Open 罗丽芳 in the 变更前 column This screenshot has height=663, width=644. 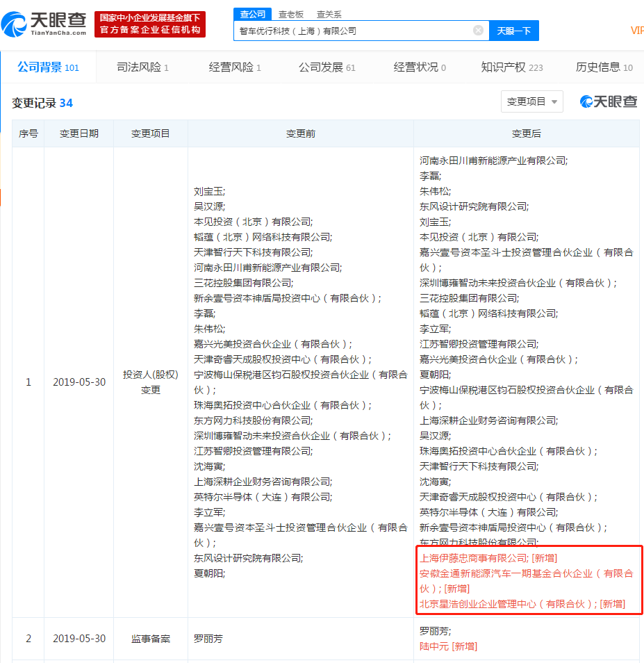pos(208,639)
